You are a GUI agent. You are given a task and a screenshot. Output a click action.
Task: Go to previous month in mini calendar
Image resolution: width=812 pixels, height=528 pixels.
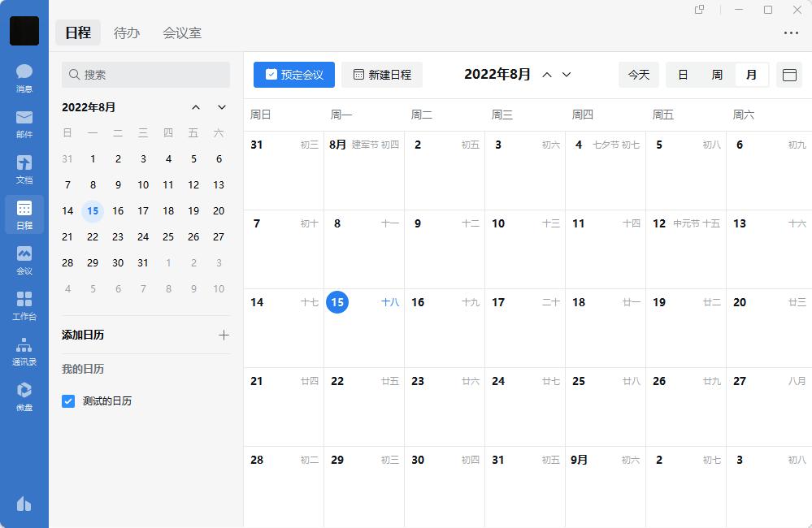196,107
